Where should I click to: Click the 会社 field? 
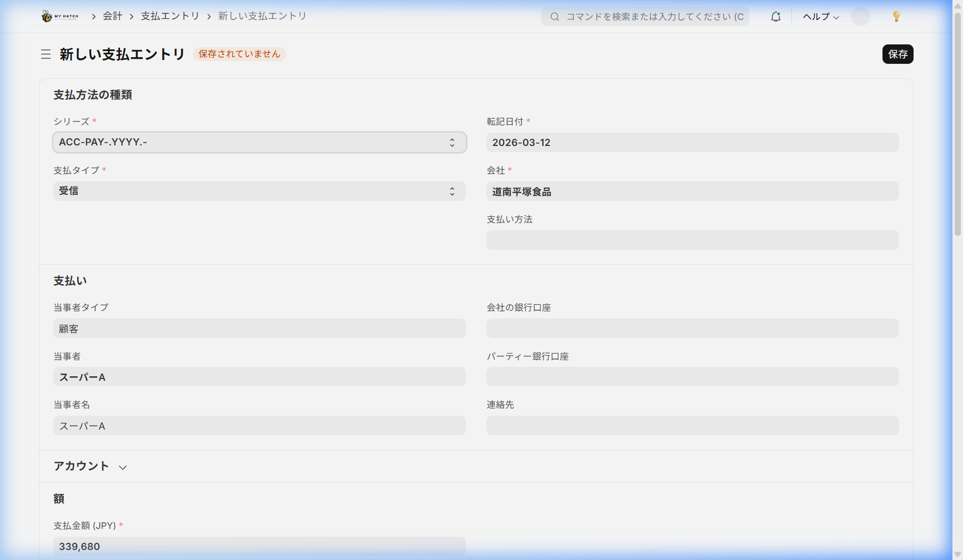(692, 192)
